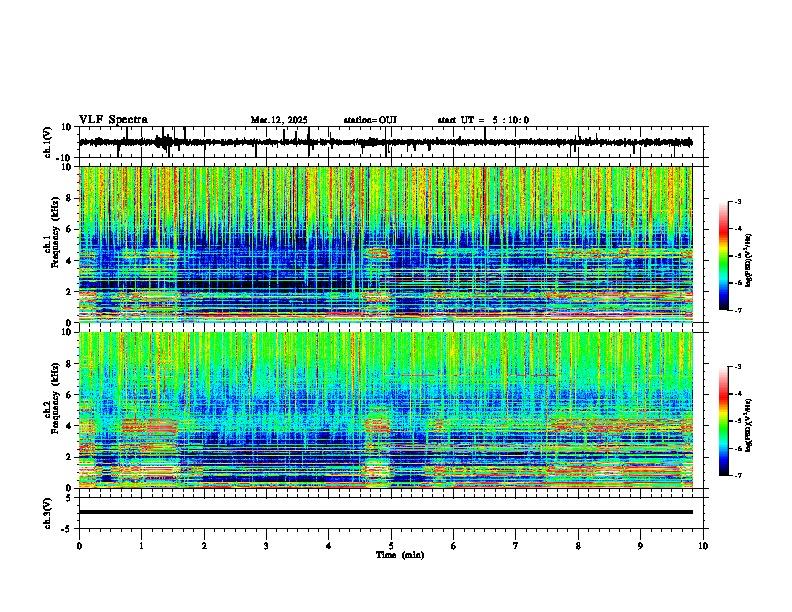Click tick label "10" on the Time axis
Viewport: 792px width, 612px height.
point(703,546)
